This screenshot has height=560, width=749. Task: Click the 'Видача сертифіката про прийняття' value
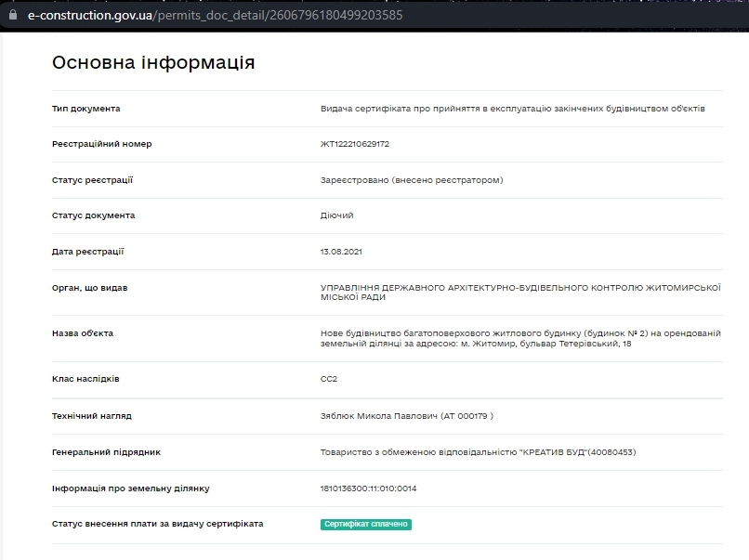tap(513, 109)
